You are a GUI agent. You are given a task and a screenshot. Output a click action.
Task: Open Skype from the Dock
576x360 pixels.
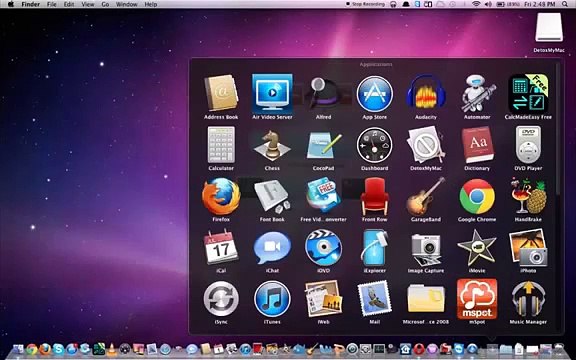58,349
